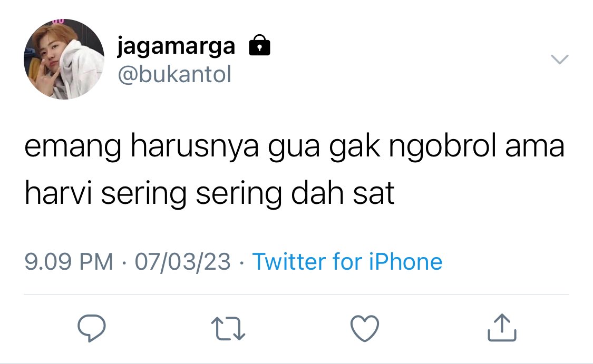Click the word harusnya in the tweet
Viewport: 593px width, 364px height.
195,146
